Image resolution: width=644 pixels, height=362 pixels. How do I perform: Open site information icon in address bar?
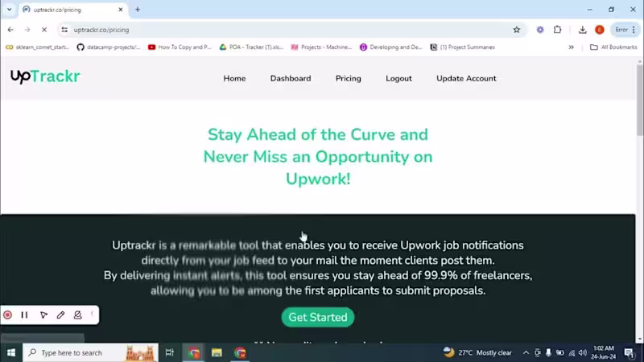coord(64,30)
